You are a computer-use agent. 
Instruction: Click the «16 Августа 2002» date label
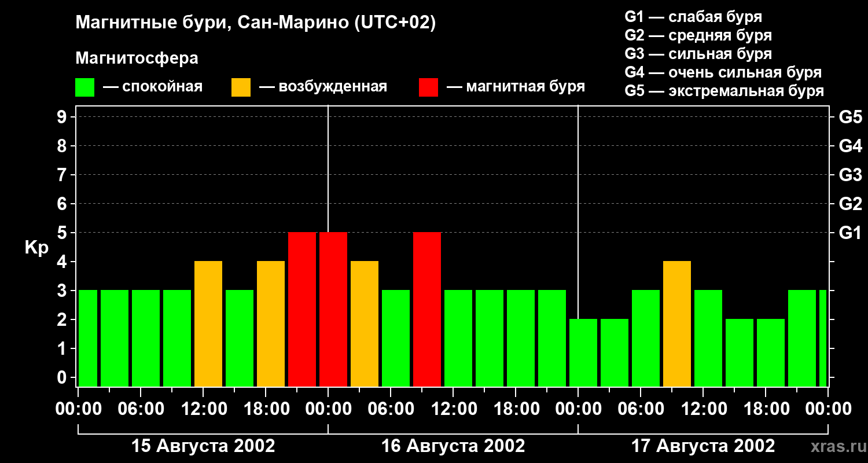(x=453, y=446)
